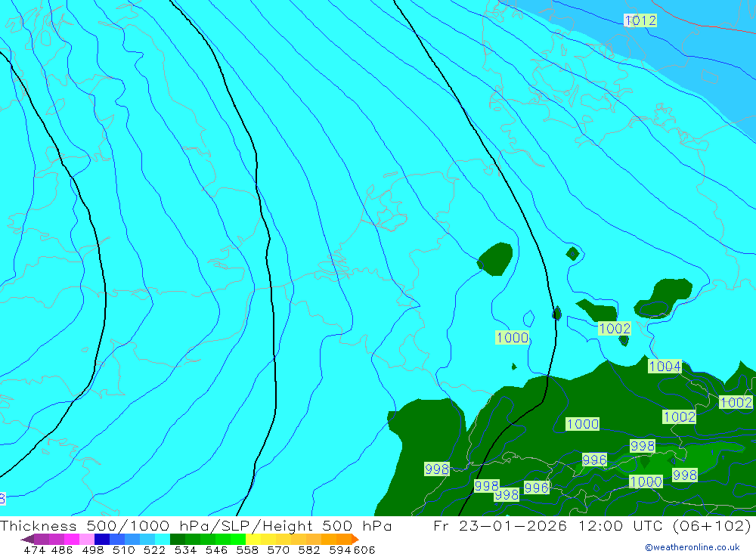This screenshot has height=554, width=756.
Task: Click the 'Height 500 hPa' title text
Action: pyautogui.click(x=327, y=526)
